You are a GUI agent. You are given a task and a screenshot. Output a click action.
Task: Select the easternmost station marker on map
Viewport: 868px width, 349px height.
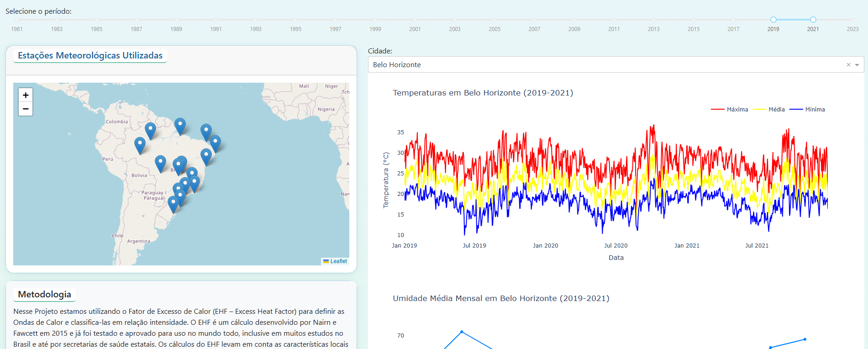[215, 143]
